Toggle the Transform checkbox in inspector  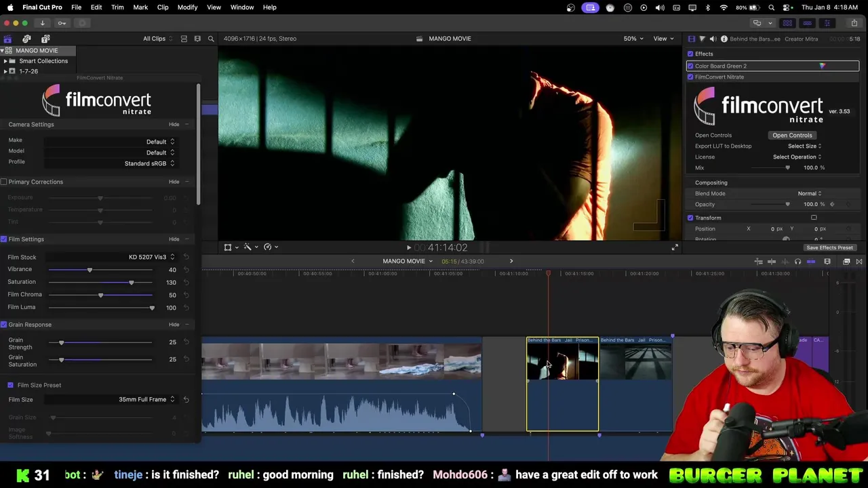click(x=690, y=218)
